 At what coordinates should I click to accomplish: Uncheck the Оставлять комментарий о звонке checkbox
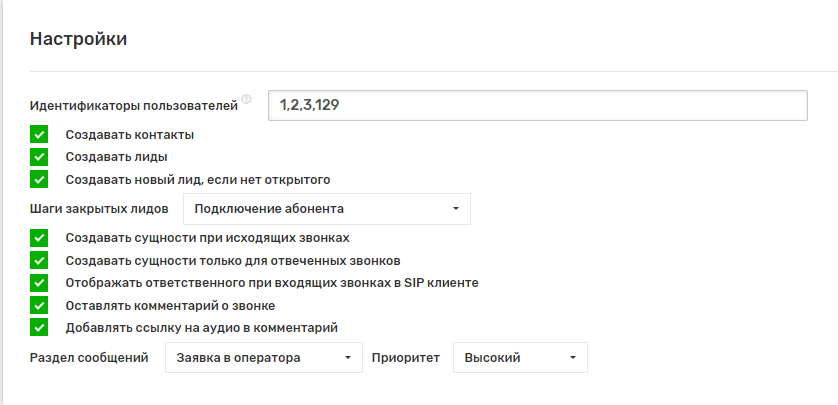point(39,305)
